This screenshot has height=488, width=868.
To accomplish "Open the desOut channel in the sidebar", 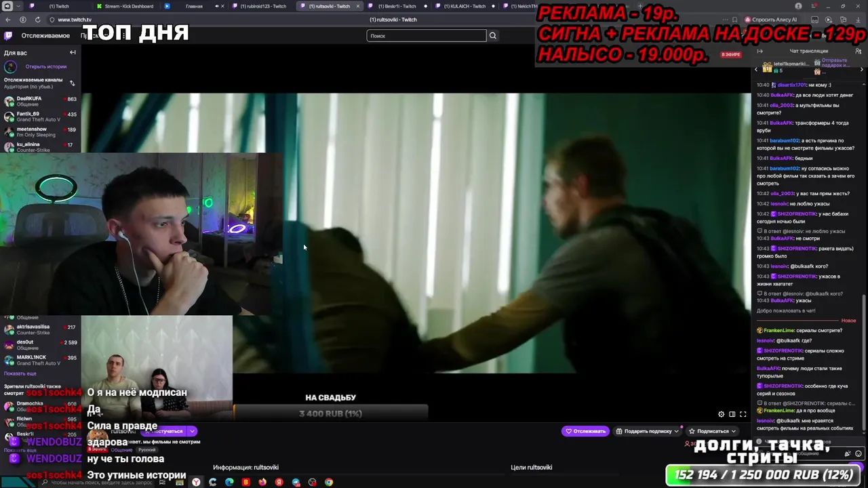I will [40, 345].
